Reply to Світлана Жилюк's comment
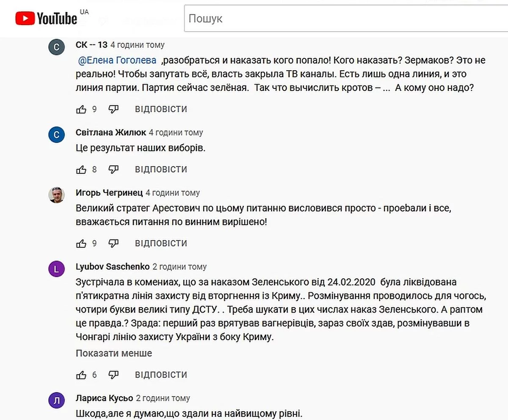Viewport: 508px width, 420px height. (161, 170)
